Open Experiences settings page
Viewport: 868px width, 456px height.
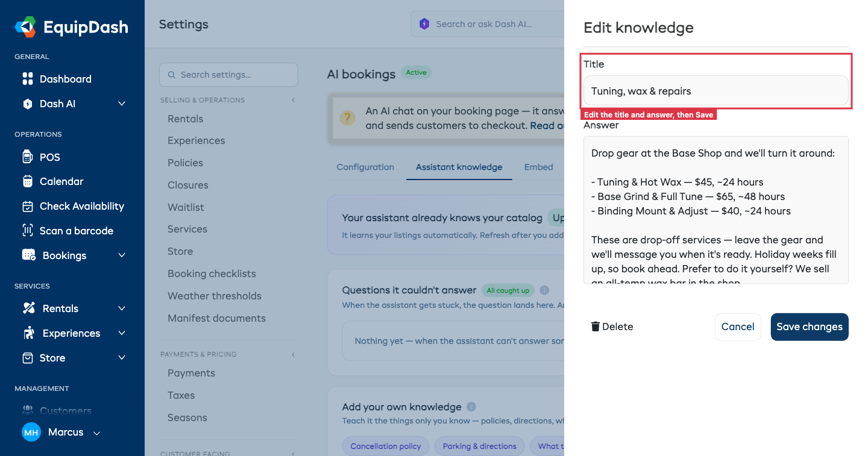pos(197,140)
